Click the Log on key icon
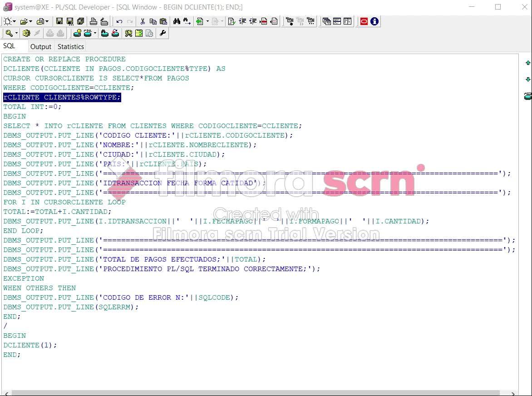This screenshot has height=396, width=532. coord(9,33)
